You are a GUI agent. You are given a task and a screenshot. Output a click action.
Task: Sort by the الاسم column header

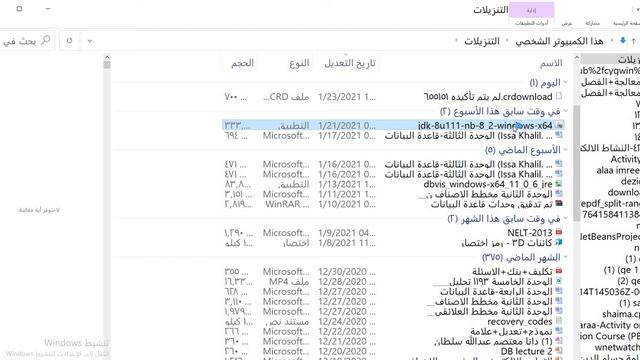click(551, 63)
